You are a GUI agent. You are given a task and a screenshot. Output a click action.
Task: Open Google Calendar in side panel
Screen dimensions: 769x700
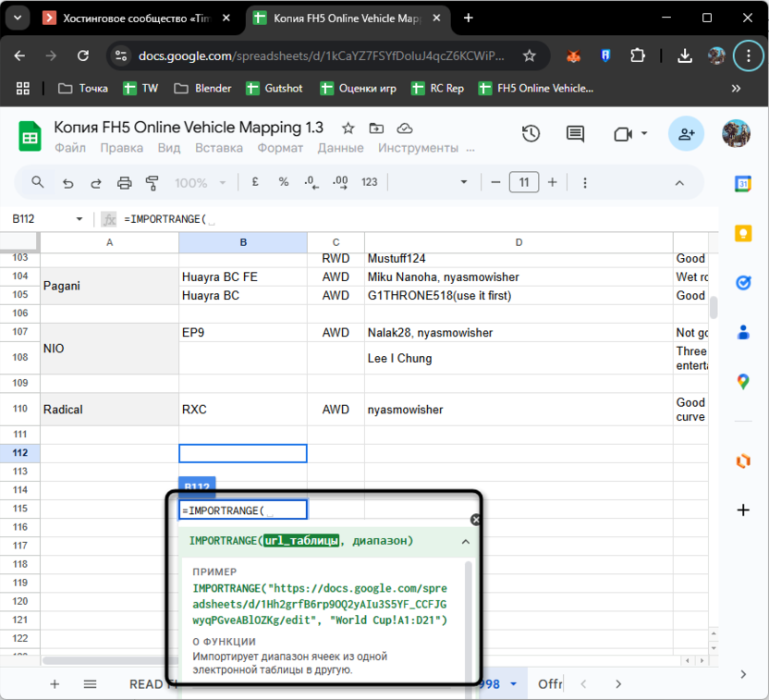[742, 184]
